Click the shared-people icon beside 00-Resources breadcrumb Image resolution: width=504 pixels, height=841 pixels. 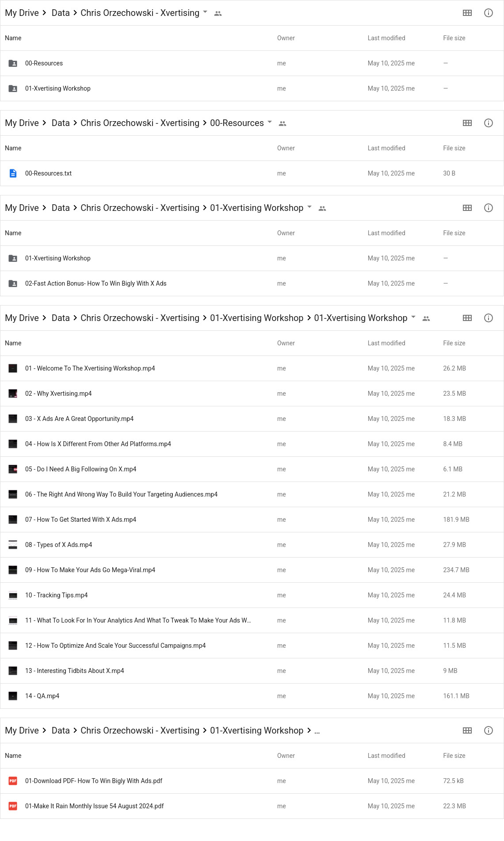point(283,124)
